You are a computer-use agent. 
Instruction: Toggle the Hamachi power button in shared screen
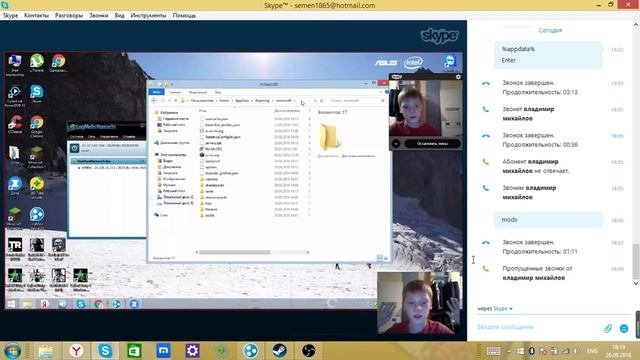[x=74, y=148]
